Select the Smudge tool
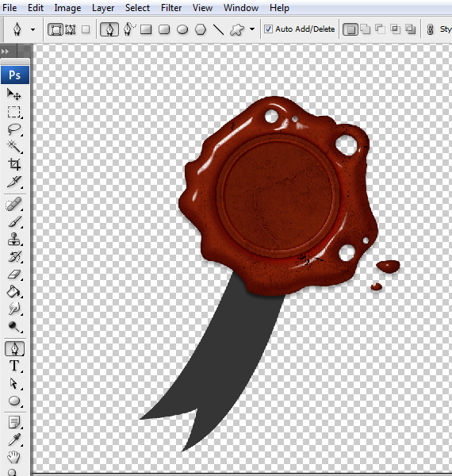The height and width of the screenshot is (476, 452). [x=14, y=309]
